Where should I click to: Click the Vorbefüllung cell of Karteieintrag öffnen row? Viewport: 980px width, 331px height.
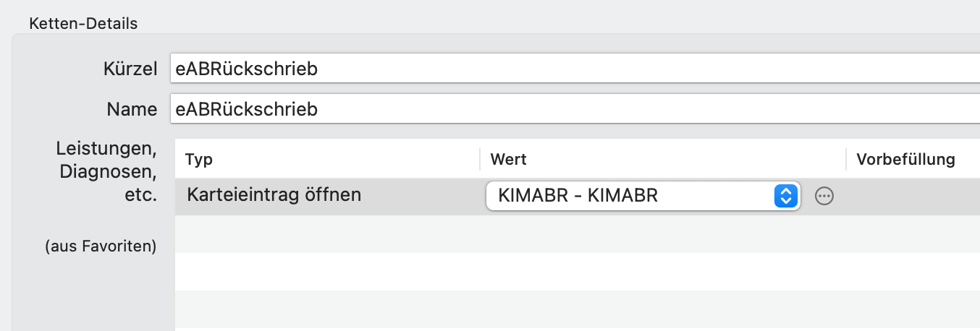(913, 196)
